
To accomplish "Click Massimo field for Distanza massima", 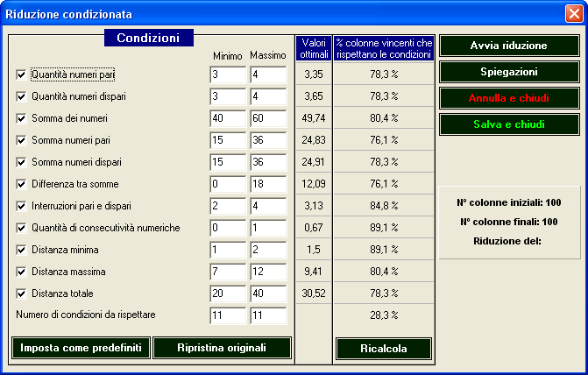I will pyautogui.click(x=267, y=272).
